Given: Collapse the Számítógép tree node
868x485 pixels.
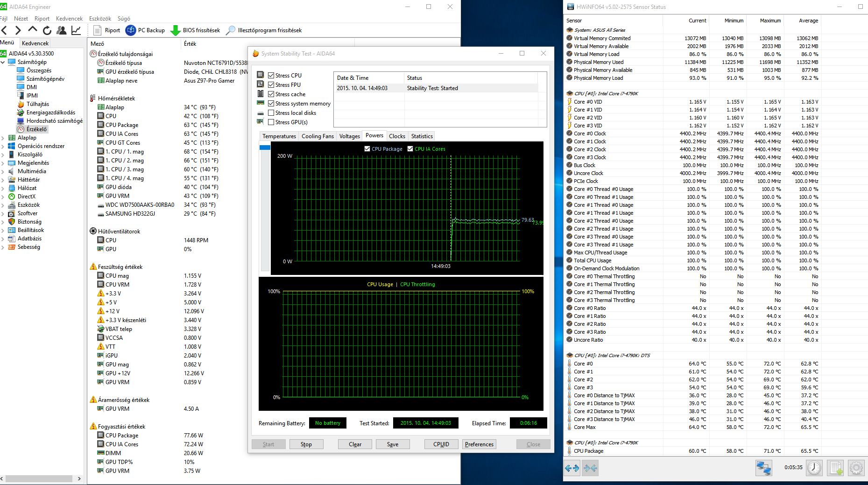Looking at the screenshot, I should [3, 62].
